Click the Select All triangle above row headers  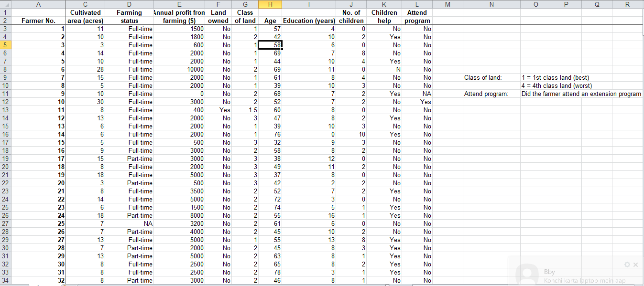point(5,4)
